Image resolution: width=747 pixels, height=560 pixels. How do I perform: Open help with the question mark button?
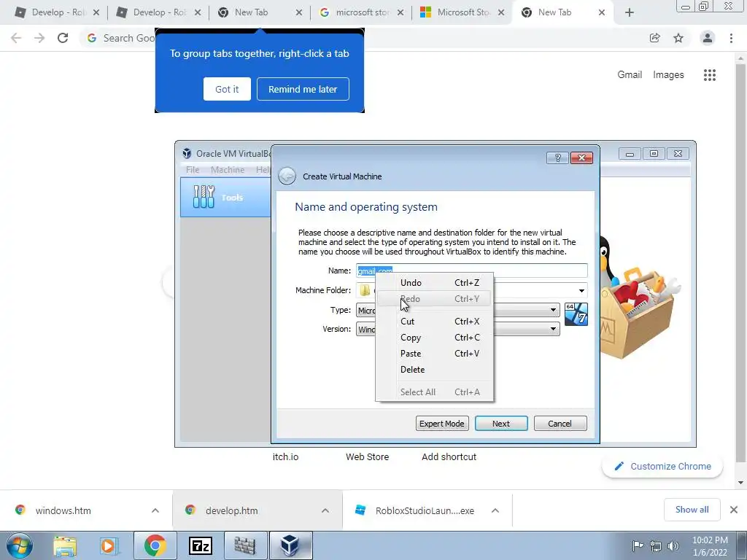(557, 157)
